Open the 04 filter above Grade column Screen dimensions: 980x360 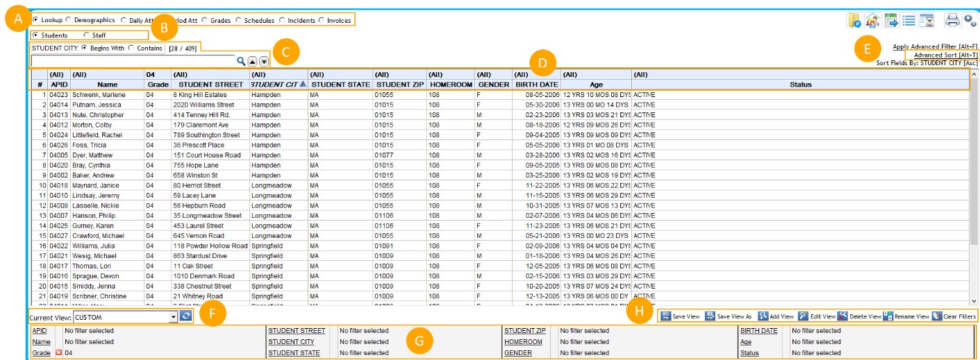pyautogui.click(x=157, y=74)
